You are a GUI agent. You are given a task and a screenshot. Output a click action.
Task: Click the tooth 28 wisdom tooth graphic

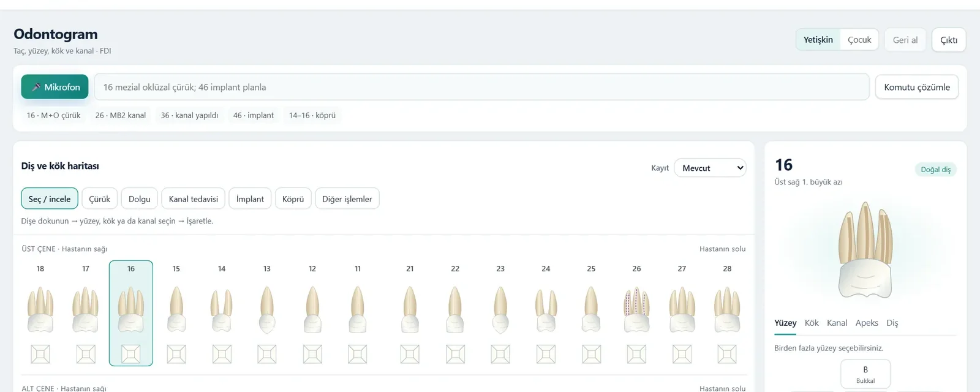[x=727, y=309]
